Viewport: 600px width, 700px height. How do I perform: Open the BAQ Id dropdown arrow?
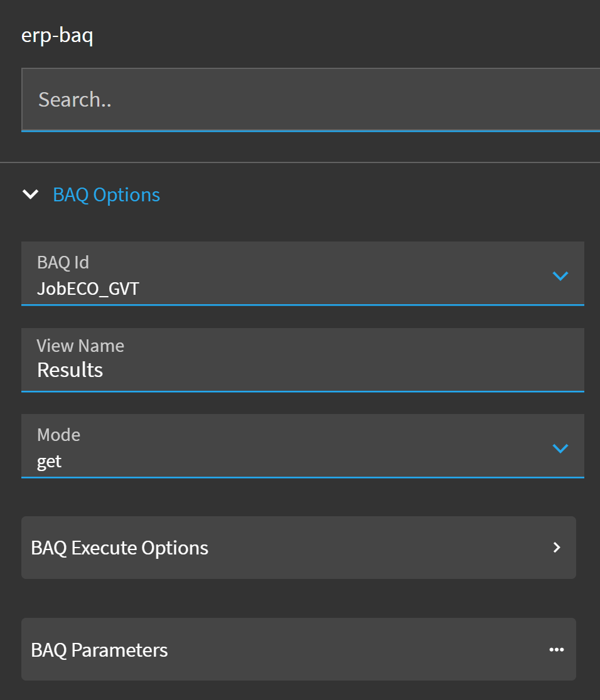click(560, 275)
